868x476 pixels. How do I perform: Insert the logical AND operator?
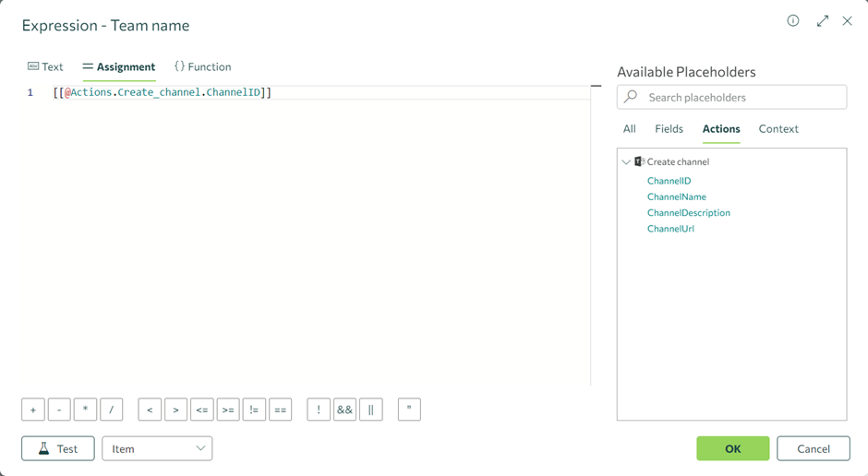coord(344,410)
